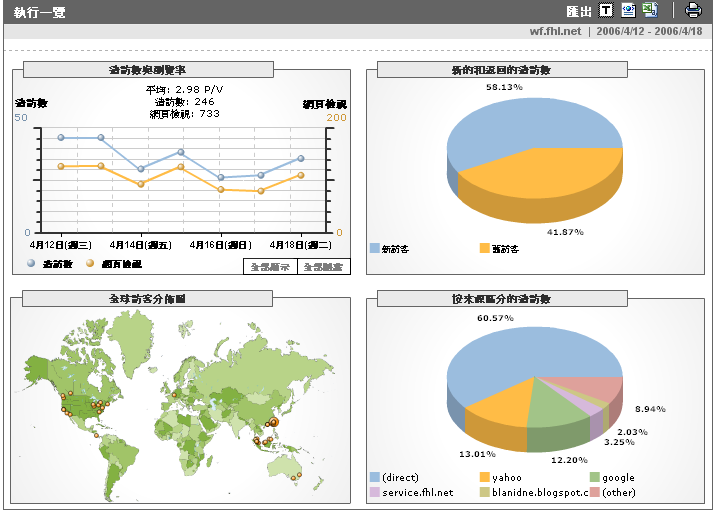
Task: Click the google legend color swatch
Action: (595, 477)
